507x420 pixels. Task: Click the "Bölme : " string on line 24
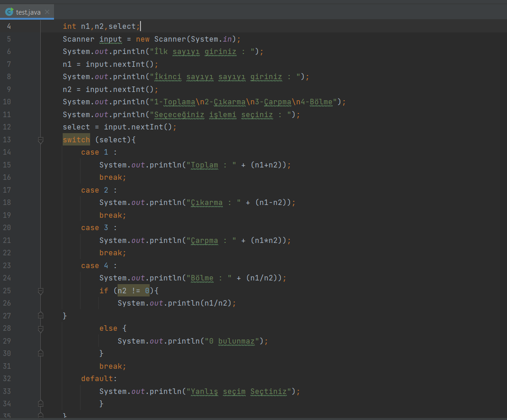[209, 278]
